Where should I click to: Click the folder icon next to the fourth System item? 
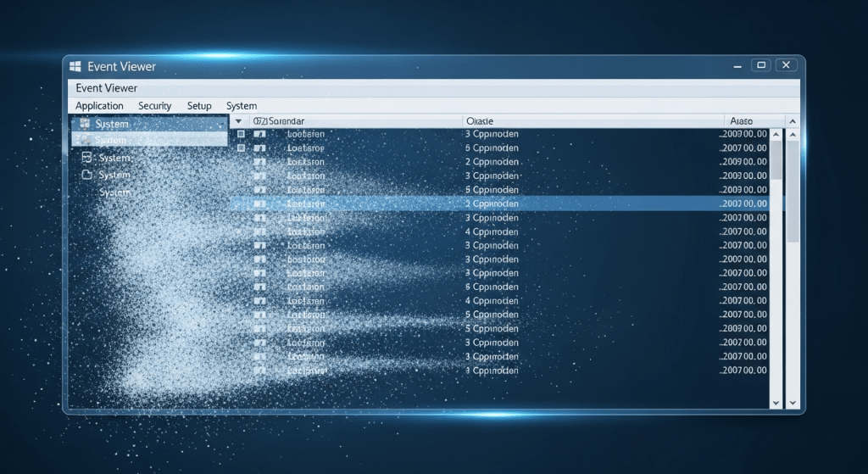(86, 175)
